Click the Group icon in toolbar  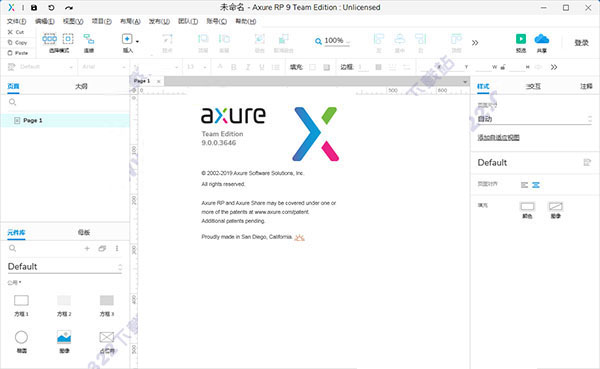click(259, 39)
